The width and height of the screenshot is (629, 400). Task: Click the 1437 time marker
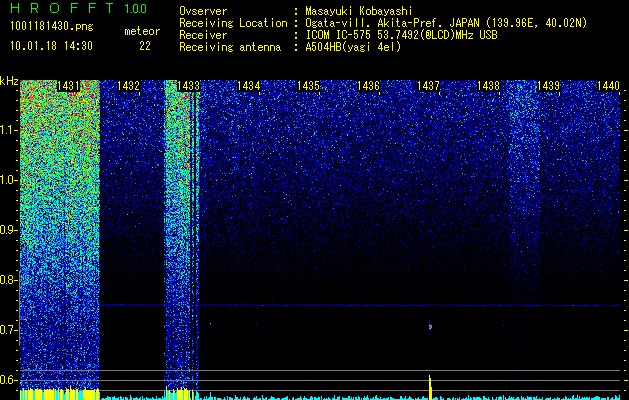428,86
